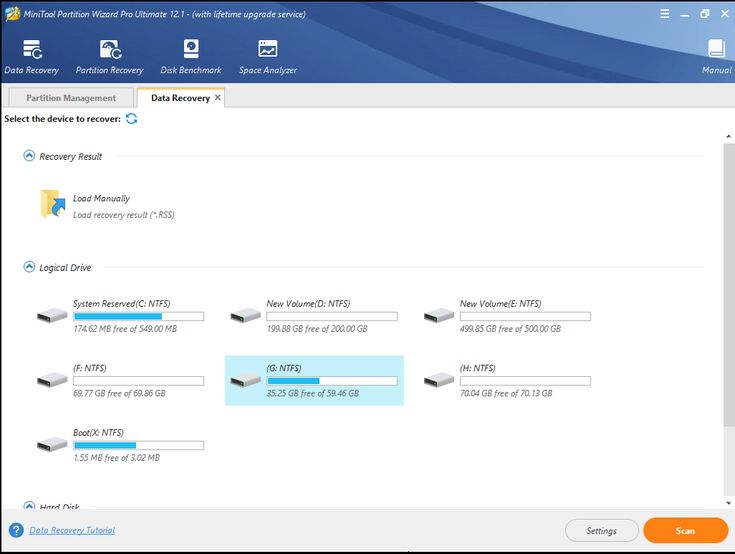Select the System Reserved C: drive icon
Viewport: 735px width, 554px height.
click(x=52, y=315)
